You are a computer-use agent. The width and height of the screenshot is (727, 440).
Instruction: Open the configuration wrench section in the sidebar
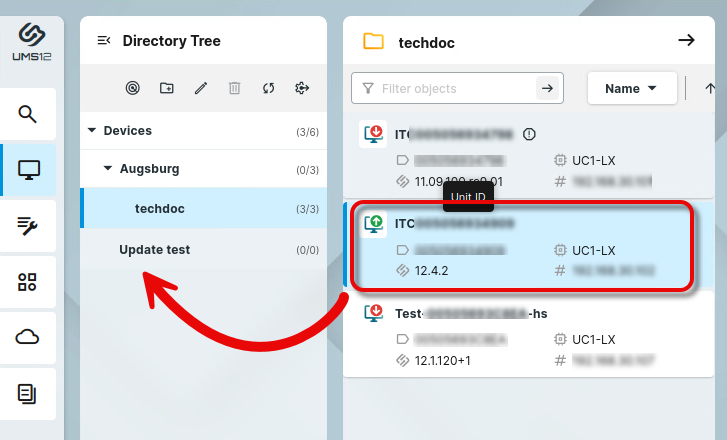[27, 226]
